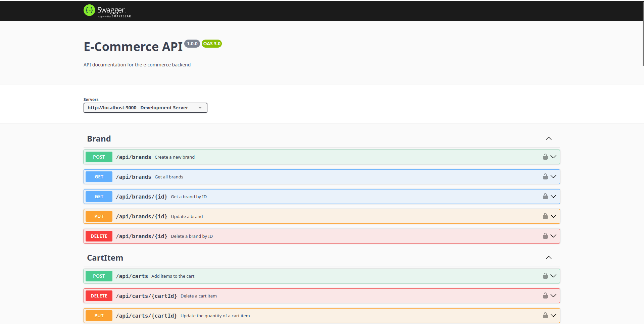Screen dimensions: 644x324
Task: Expand the Update a brand chevron
Action: [553, 216]
